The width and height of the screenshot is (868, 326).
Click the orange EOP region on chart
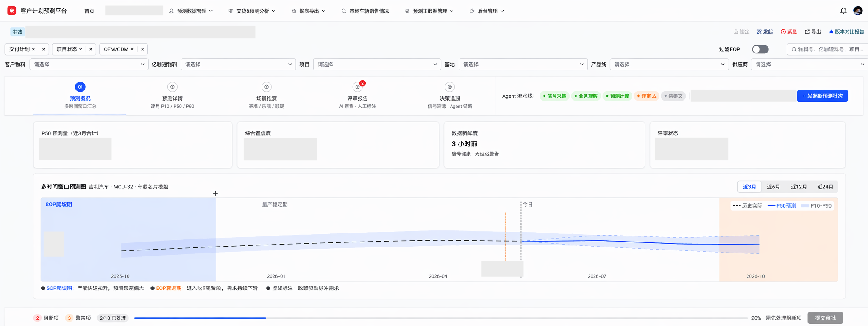pyautogui.click(x=779, y=240)
